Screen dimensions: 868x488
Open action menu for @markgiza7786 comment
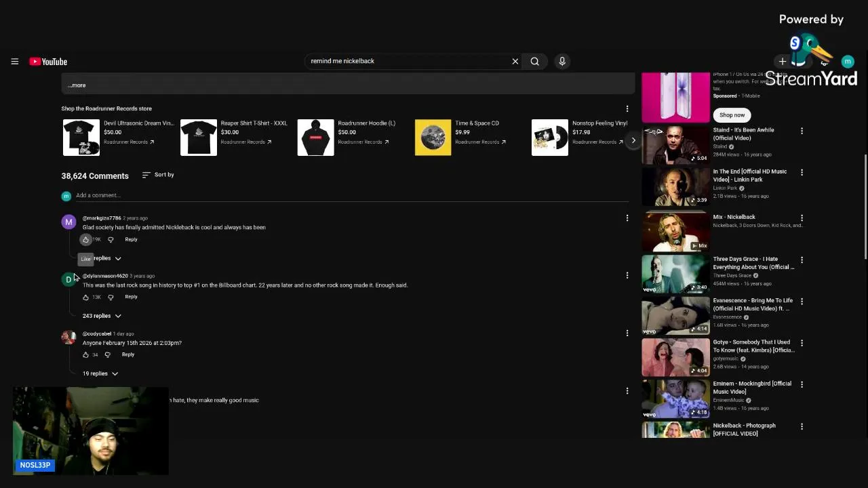point(627,218)
